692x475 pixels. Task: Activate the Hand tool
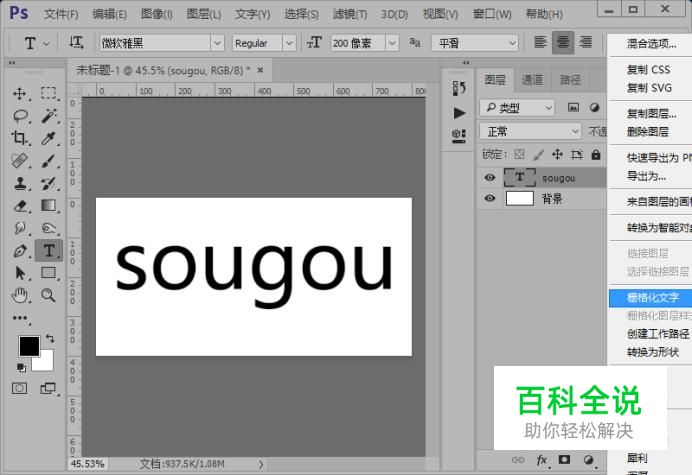tap(19, 294)
